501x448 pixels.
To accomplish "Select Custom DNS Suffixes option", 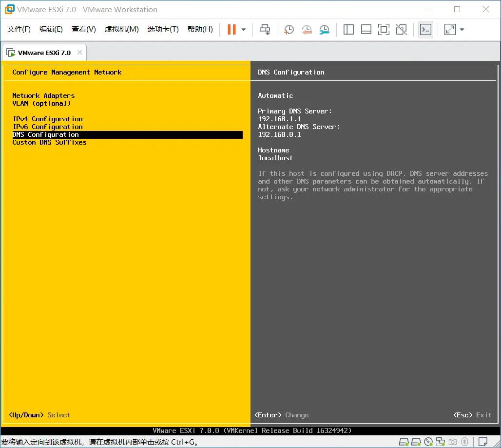I will [49, 142].
